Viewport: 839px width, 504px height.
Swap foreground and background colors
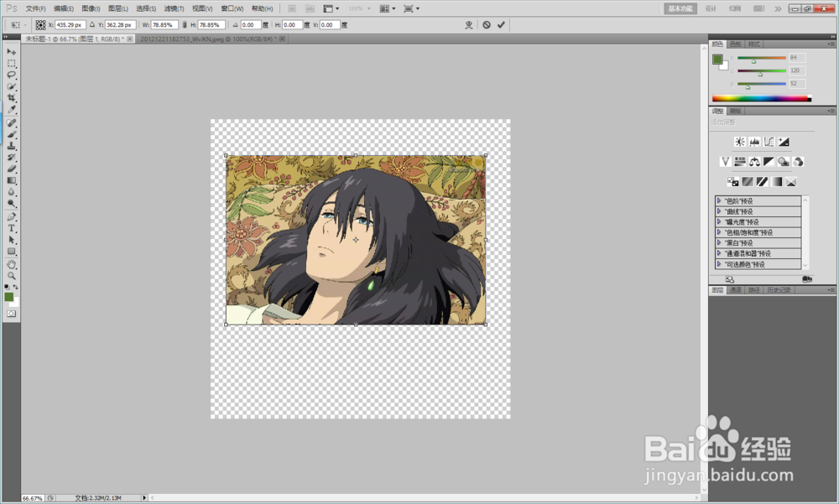(15, 288)
